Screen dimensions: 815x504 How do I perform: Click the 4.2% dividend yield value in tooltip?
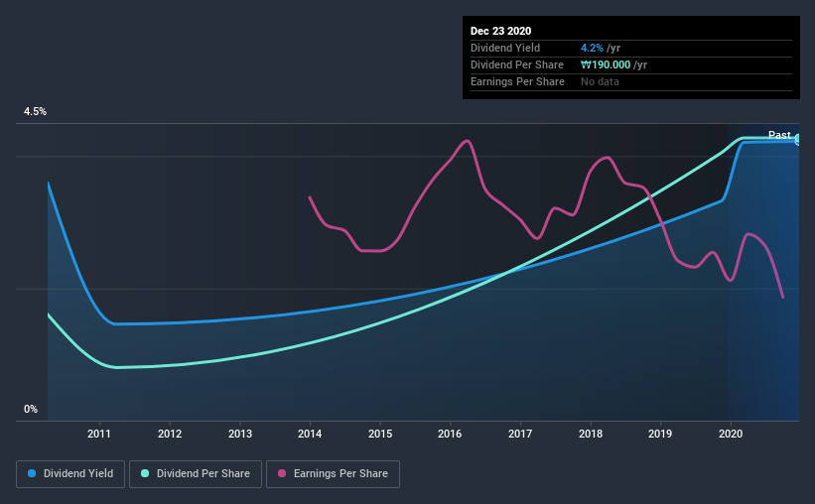[x=592, y=48]
